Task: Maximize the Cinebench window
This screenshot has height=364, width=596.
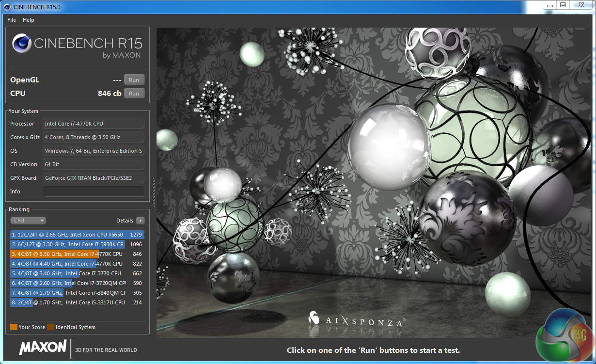Action: (x=563, y=5)
